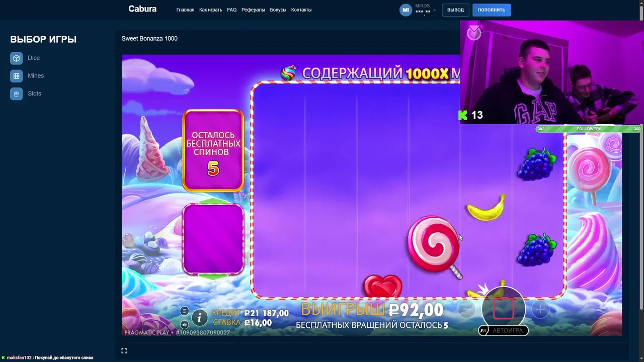644x362 pixels.
Task: Toggle fullscreen for the game frame
Action: (124, 351)
